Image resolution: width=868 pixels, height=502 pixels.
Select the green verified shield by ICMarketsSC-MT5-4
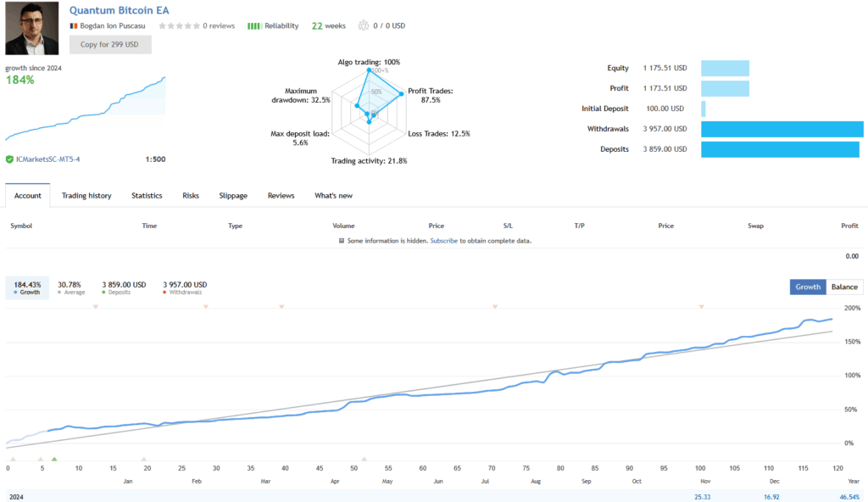9,159
